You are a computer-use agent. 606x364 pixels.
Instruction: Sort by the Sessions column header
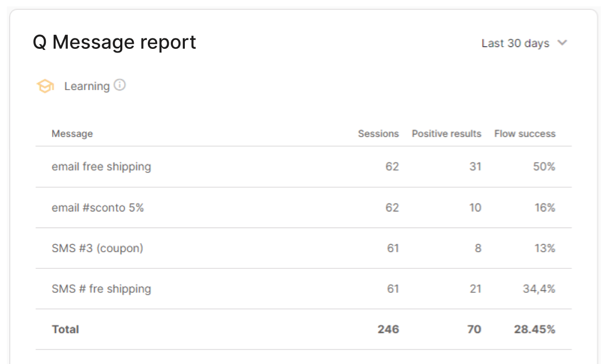378,134
